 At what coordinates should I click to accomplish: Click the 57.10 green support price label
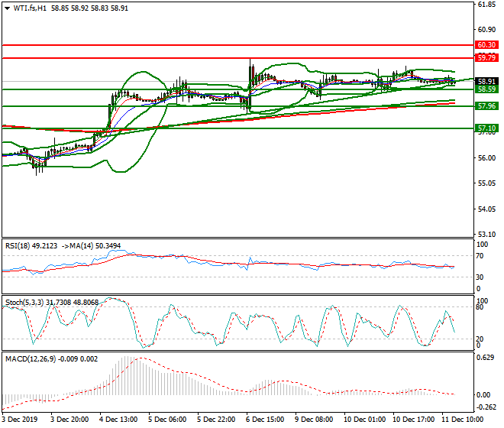486,128
